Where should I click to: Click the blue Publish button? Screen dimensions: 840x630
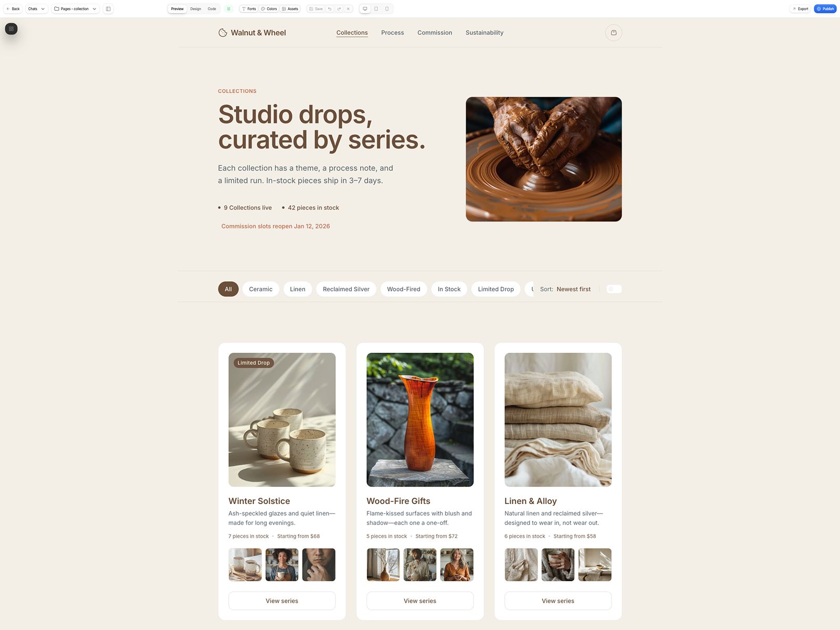pos(825,9)
